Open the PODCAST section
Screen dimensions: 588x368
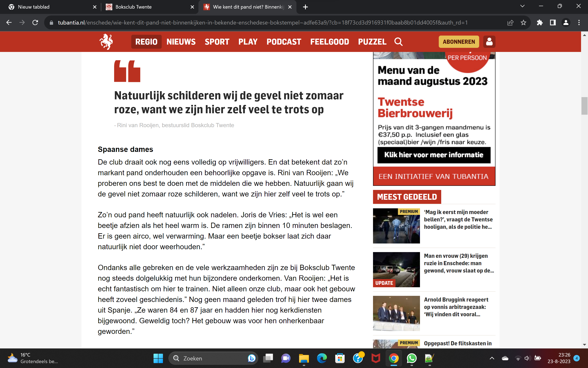pyautogui.click(x=284, y=42)
